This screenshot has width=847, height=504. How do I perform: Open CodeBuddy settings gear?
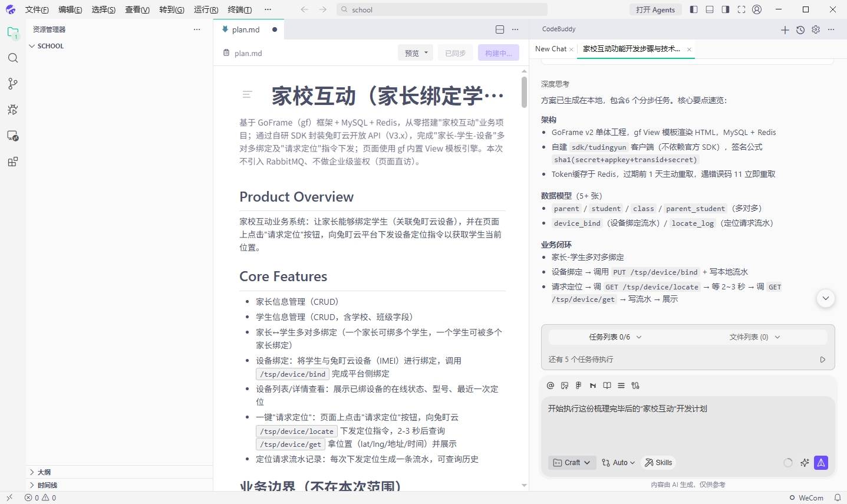(x=816, y=29)
